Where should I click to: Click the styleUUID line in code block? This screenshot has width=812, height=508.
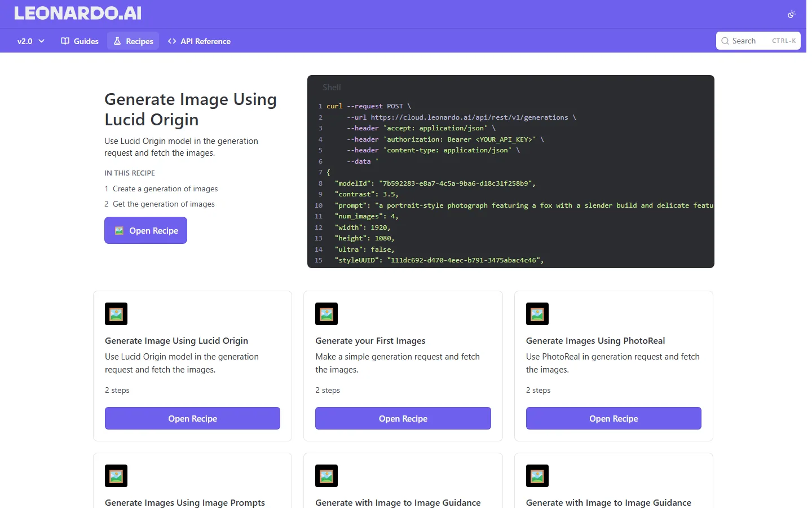pyautogui.click(x=439, y=260)
